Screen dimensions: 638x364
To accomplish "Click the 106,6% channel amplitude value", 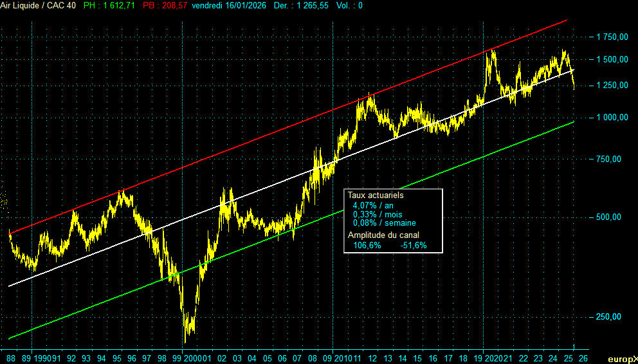I will click(x=367, y=245).
